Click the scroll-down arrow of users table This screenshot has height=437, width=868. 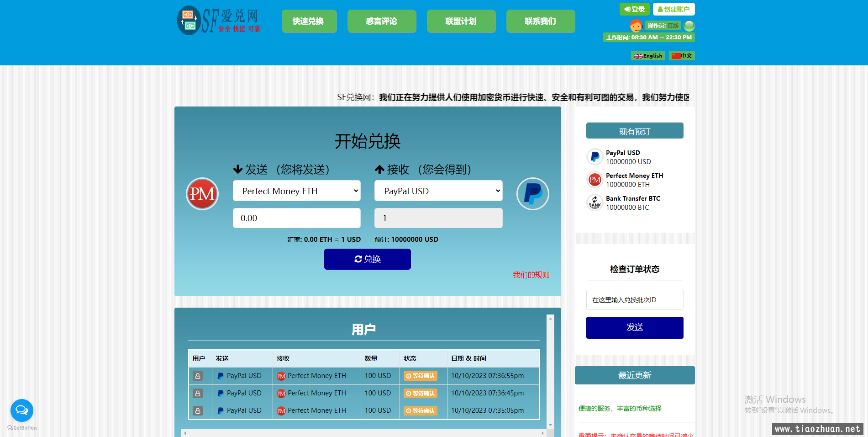[550, 425]
